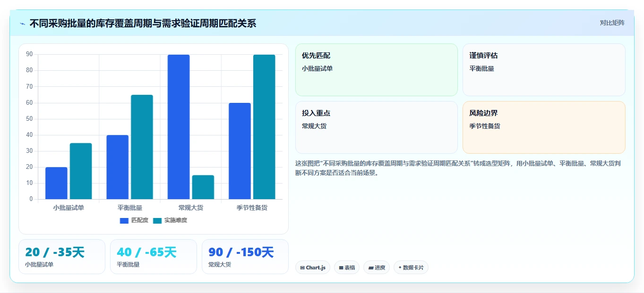Click the 匹配度 legend label

tap(140, 220)
